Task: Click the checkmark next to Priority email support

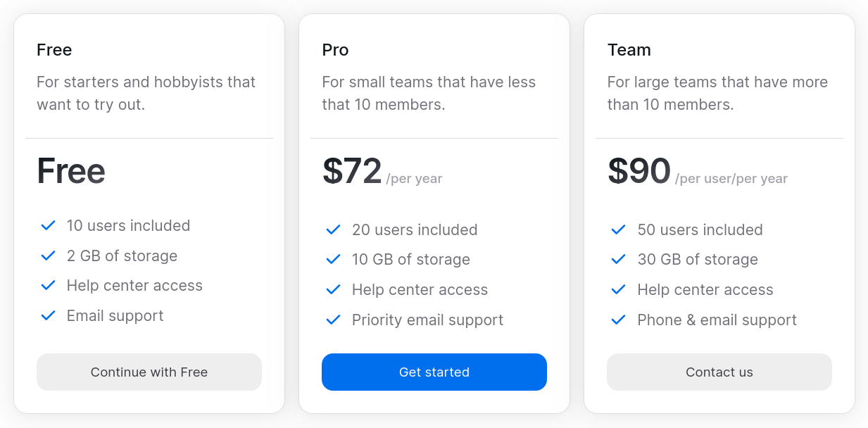Action: pyautogui.click(x=333, y=320)
